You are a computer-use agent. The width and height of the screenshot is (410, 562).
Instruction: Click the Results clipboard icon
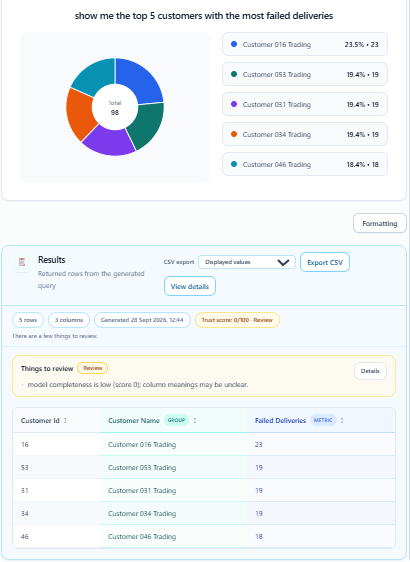point(22,262)
